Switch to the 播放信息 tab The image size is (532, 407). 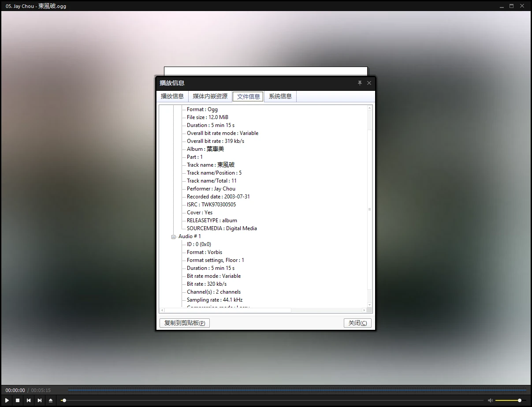tap(172, 96)
